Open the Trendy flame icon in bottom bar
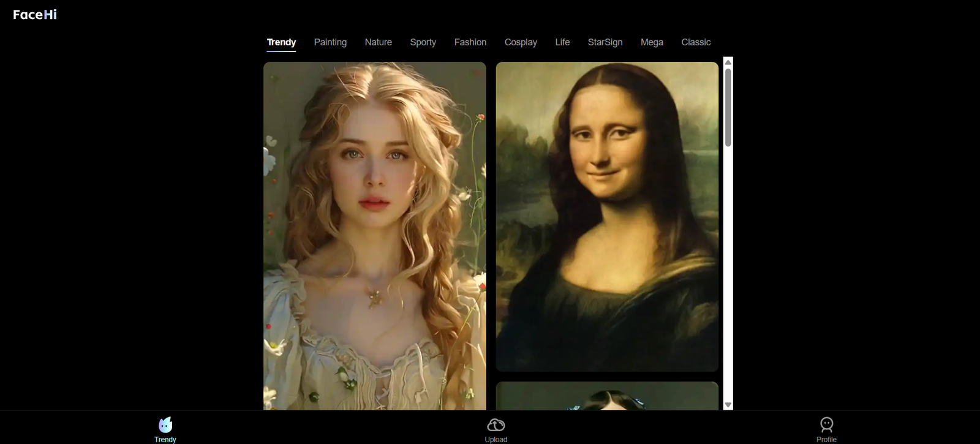 (165, 425)
